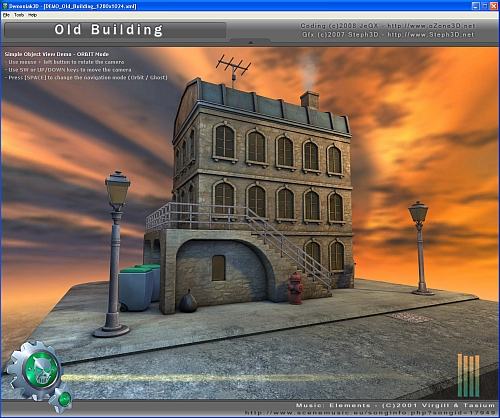Open the File menu
Image resolution: width=500 pixels, height=418 pixels.
coord(6,15)
